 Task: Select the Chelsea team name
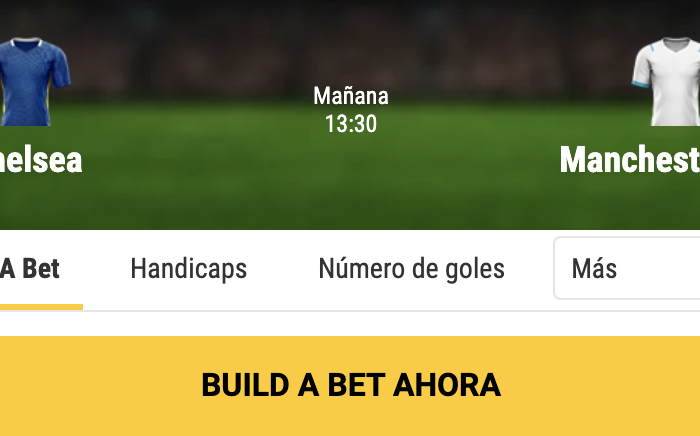(41, 160)
